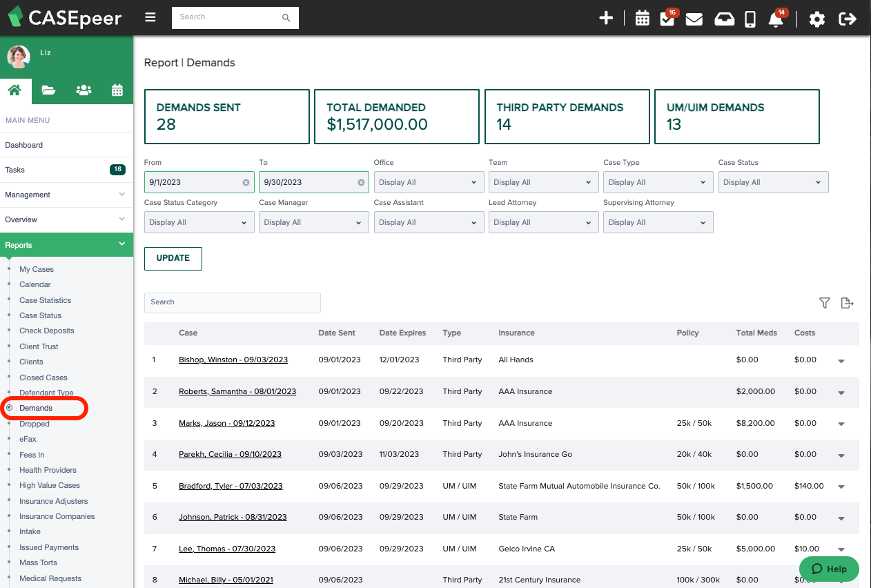Screen dimensions: 871x588
Task: Open the Case Status Category dropdown
Action: point(199,222)
